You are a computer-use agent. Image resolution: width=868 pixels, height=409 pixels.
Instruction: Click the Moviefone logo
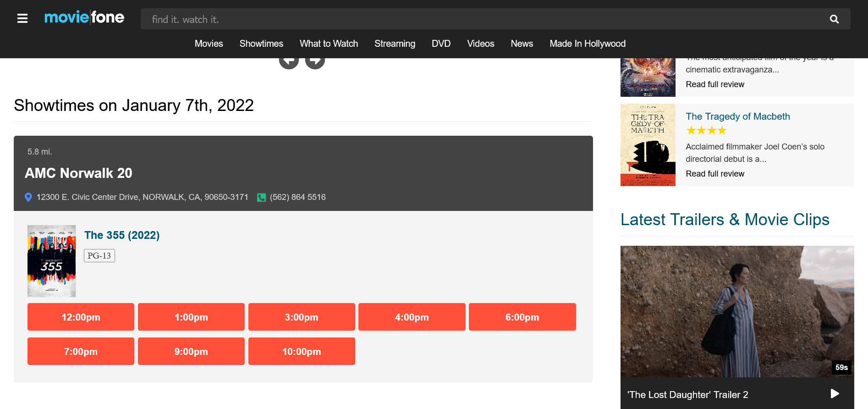click(x=84, y=17)
